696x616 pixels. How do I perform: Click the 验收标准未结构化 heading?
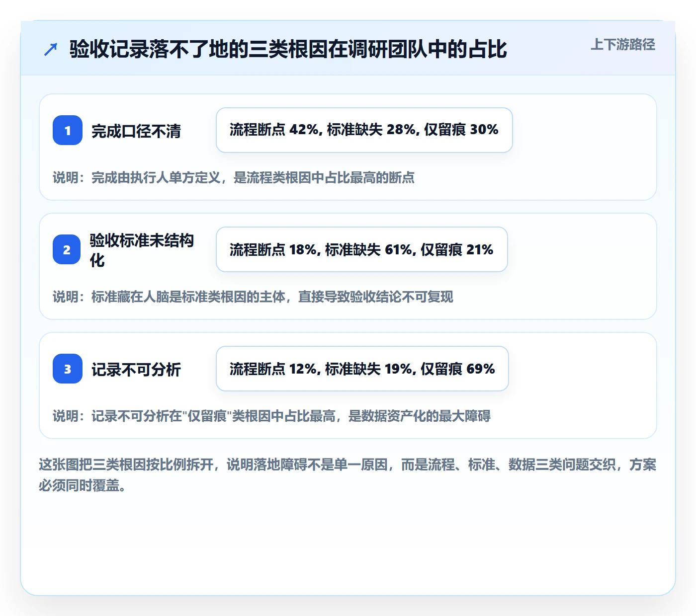tap(142, 250)
